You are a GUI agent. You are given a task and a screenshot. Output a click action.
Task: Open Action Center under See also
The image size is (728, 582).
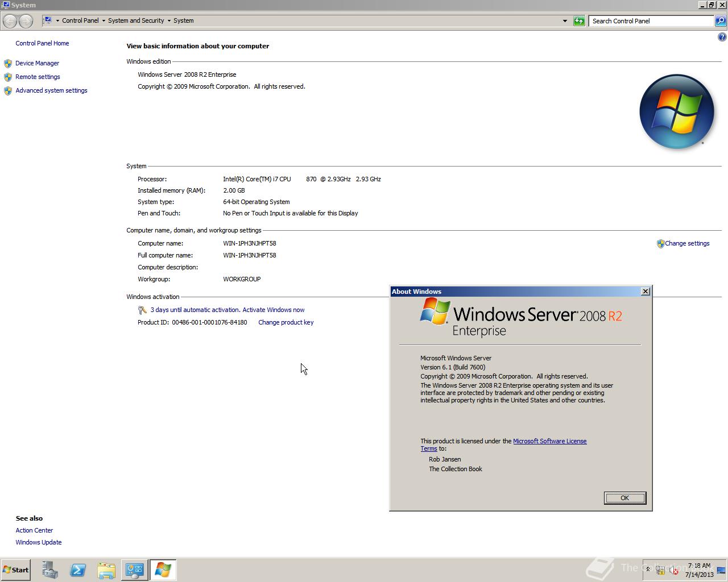pyautogui.click(x=34, y=530)
